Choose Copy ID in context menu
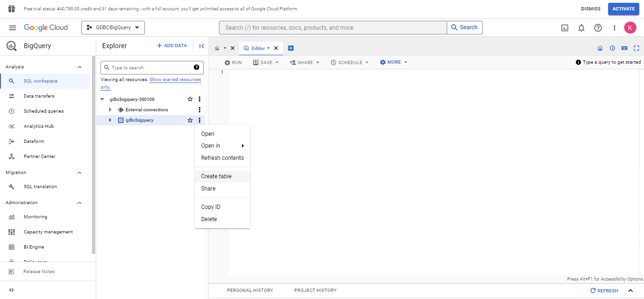Image resolution: width=644 pixels, height=299 pixels. coord(210,207)
